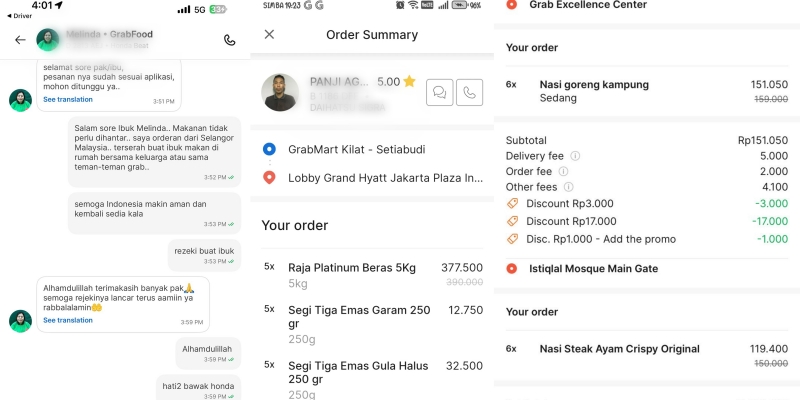Tap the tag icon beside Discount Rp17.000
The width and height of the screenshot is (800, 400).
point(512,221)
